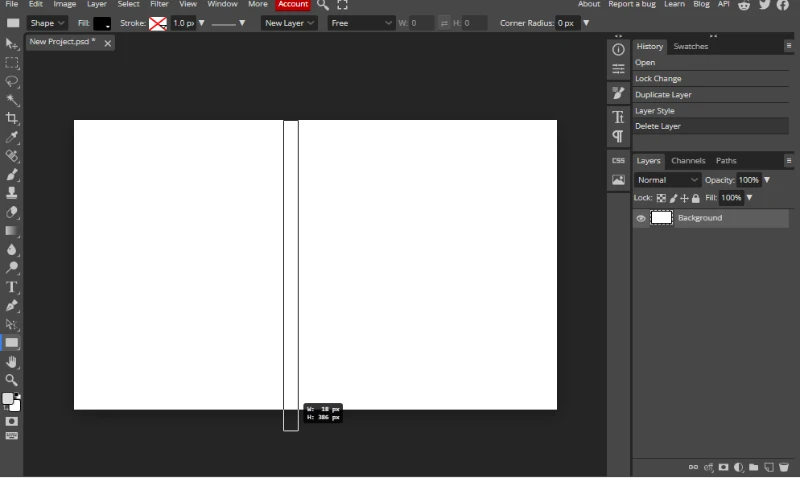Screen dimensions: 800x478
Task: Click the Background layer thumbnail
Action: (x=661, y=218)
